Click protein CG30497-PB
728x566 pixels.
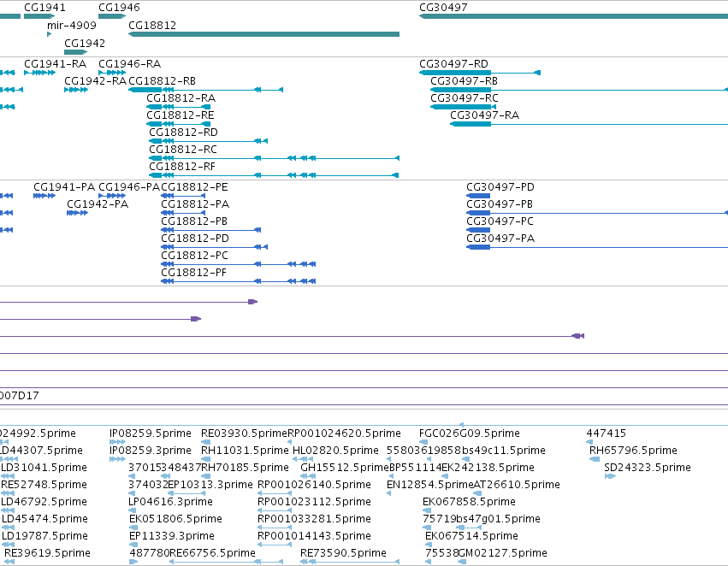[500, 204]
